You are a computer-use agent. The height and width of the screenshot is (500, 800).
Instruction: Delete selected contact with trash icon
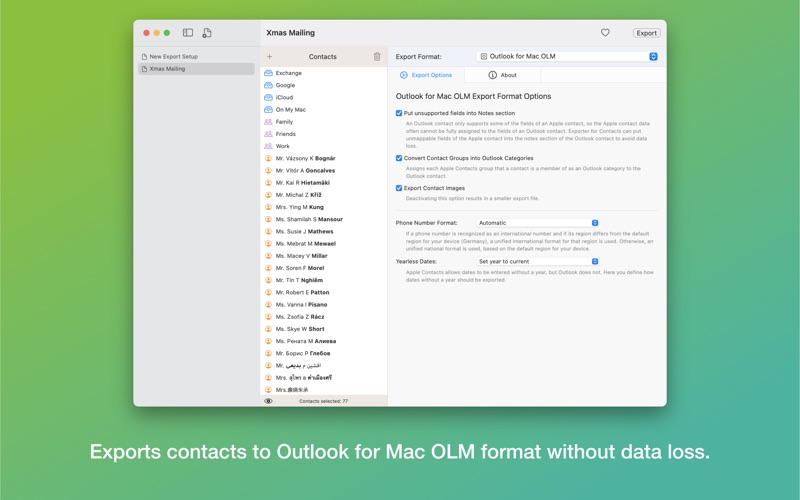(377, 57)
